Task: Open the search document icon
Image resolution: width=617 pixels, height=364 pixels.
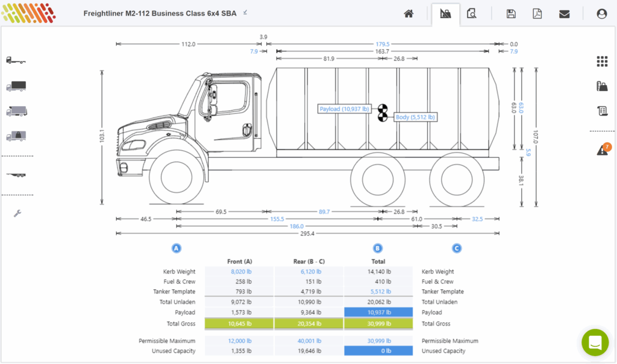Action: (x=471, y=14)
